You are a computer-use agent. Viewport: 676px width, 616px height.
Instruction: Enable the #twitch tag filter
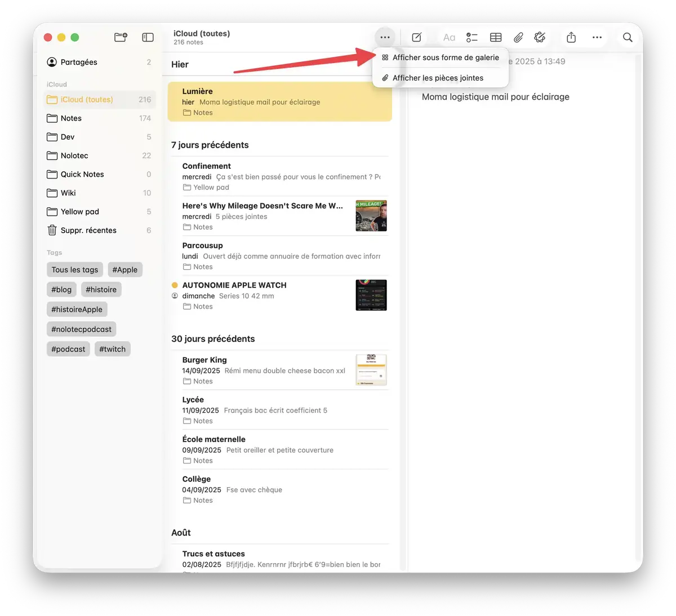(x=112, y=349)
